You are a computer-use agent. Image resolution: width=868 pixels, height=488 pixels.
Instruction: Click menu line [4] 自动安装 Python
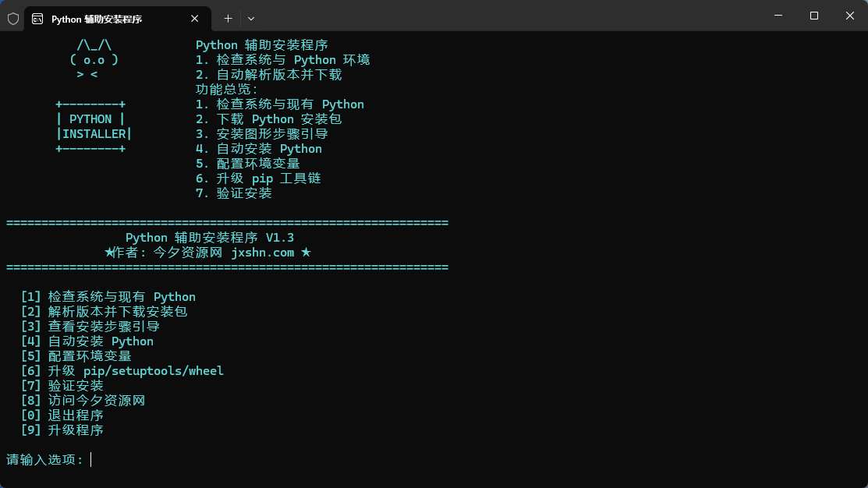(87, 341)
